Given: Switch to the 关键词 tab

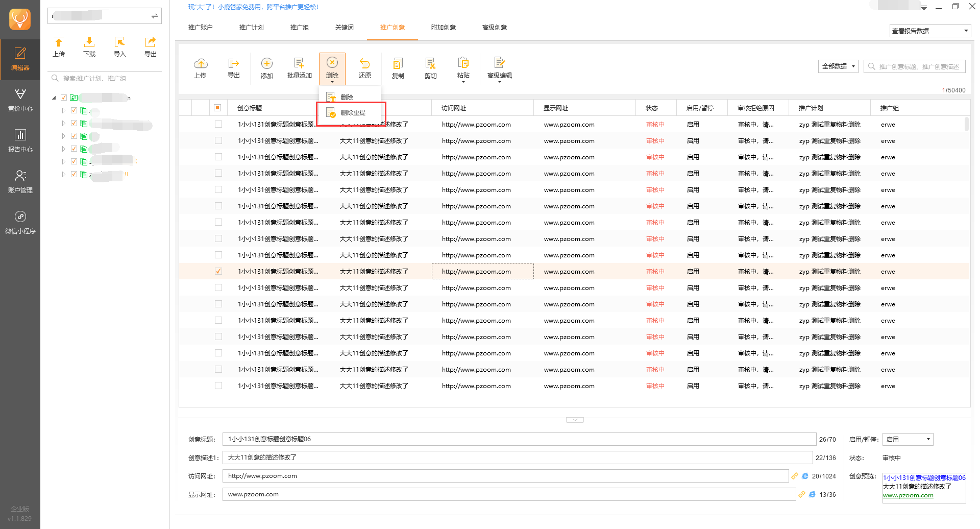Looking at the screenshot, I should [344, 28].
